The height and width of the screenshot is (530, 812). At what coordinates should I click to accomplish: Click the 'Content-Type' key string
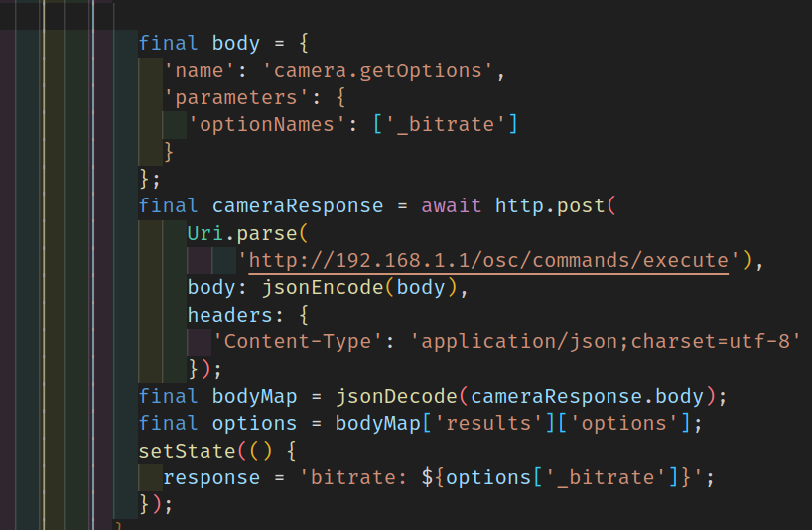point(298,341)
